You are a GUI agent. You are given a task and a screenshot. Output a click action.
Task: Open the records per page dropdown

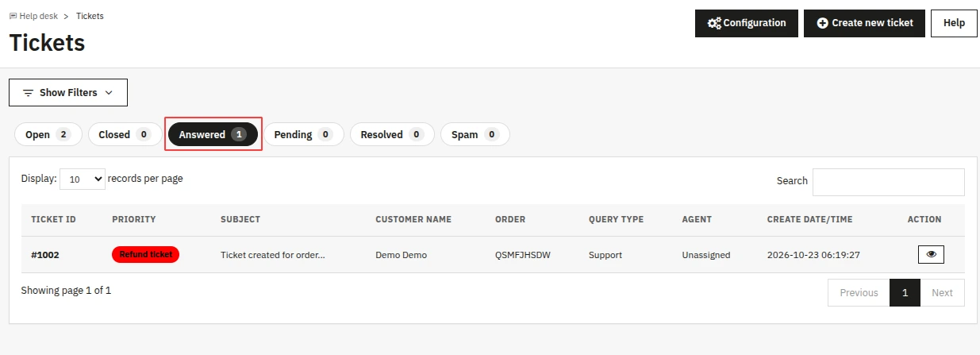point(83,179)
